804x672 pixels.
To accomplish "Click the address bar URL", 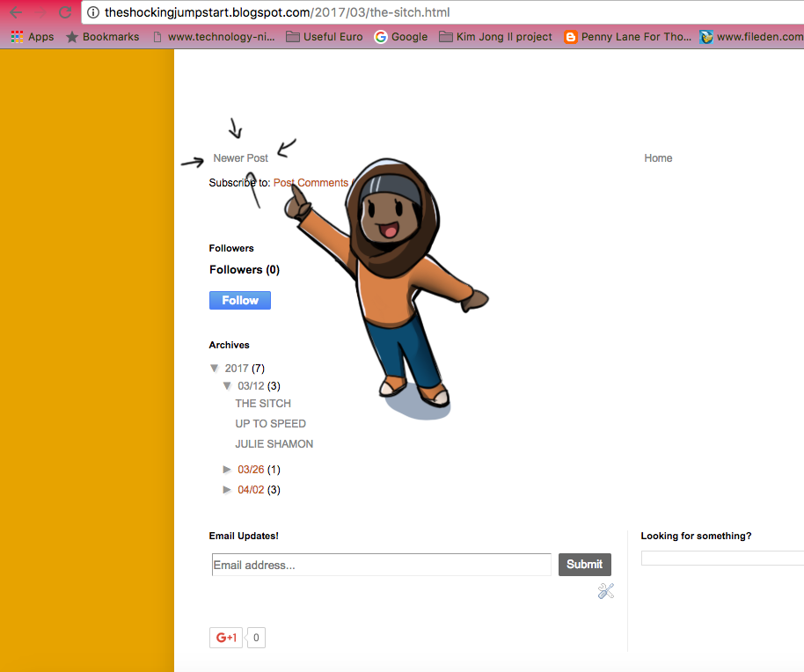I will [277, 12].
